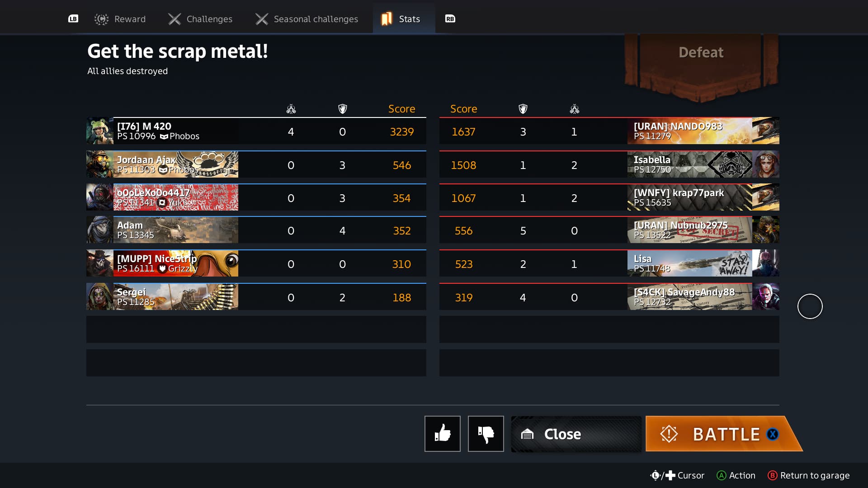Click the thumbs down button

pos(486,433)
